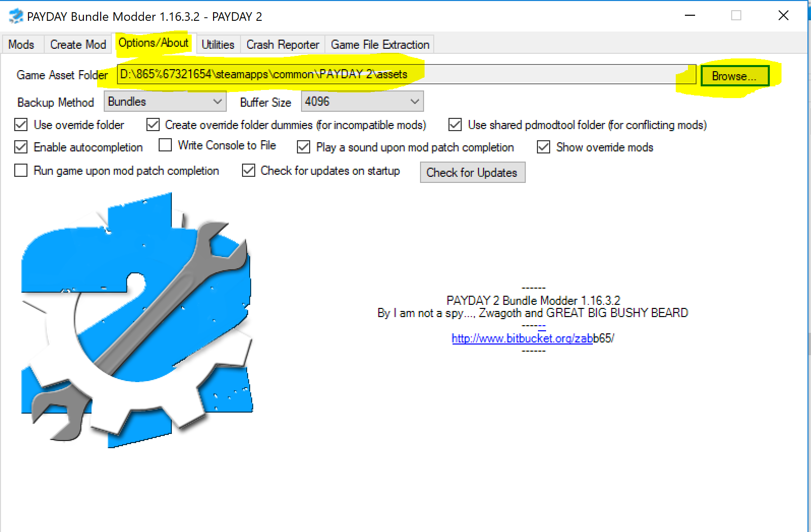811x532 pixels.
Task: Select the Crash Reporter tab
Action: [x=283, y=45]
